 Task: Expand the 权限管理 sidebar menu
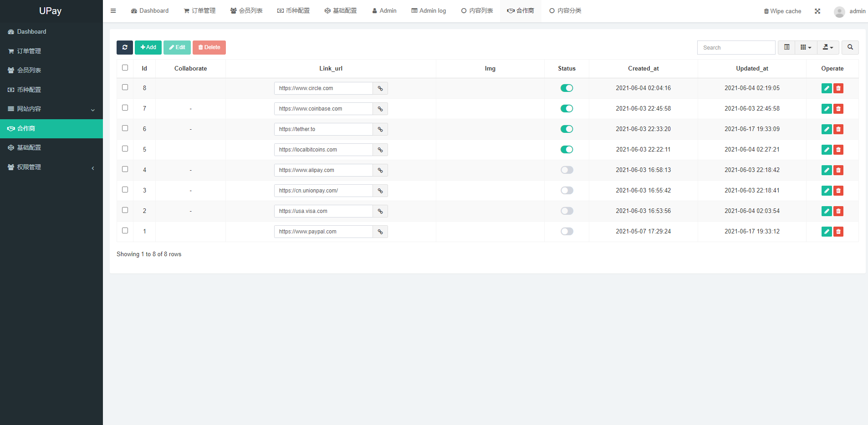[x=51, y=167]
